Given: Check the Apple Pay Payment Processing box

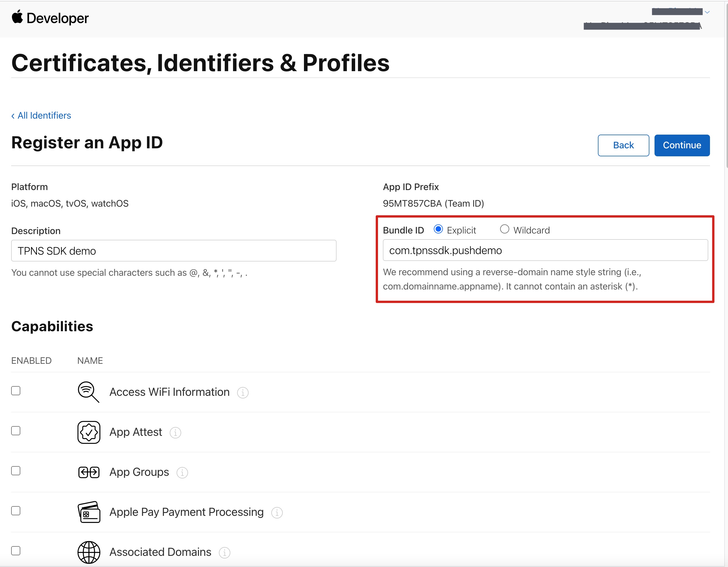Looking at the screenshot, I should 16,511.
